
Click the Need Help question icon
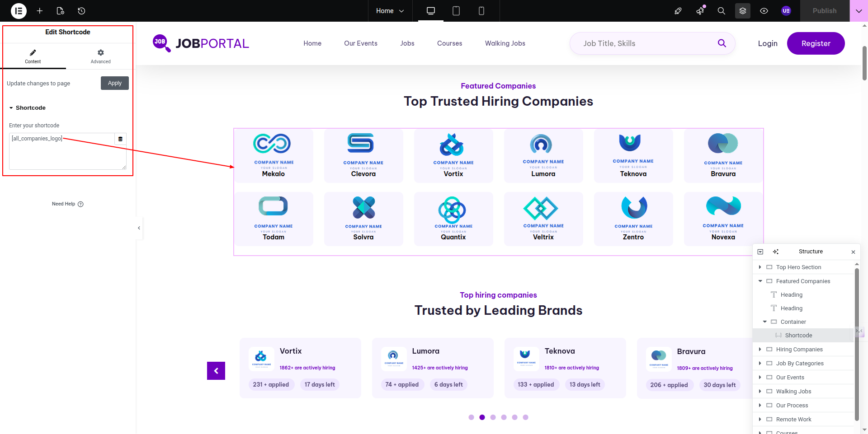tap(80, 204)
